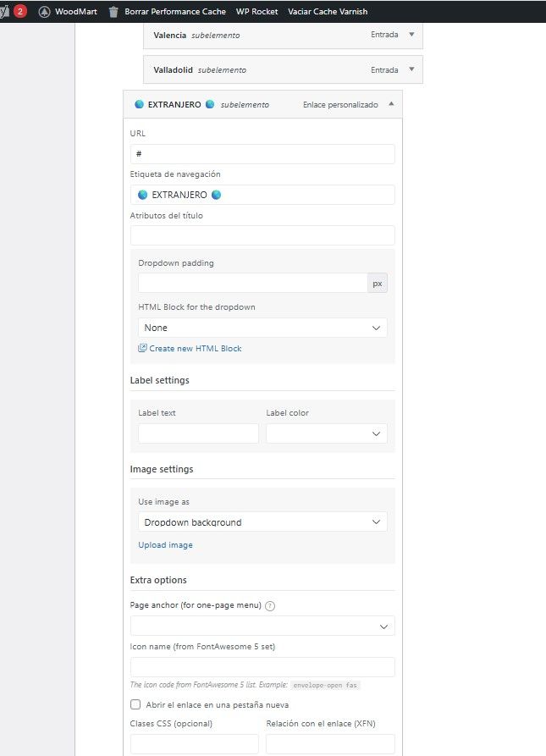546x756 pixels.
Task: Click the Create new HTML Block icon
Action: point(142,348)
